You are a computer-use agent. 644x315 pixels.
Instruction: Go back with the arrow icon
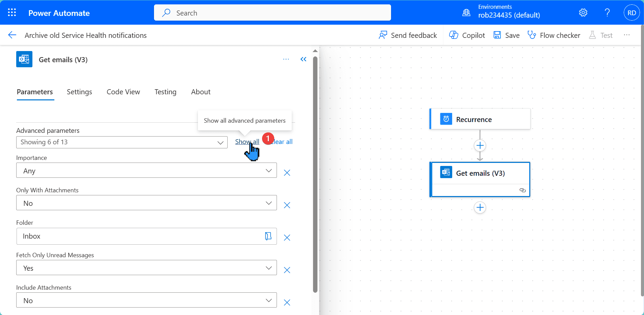tap(12, 35)
